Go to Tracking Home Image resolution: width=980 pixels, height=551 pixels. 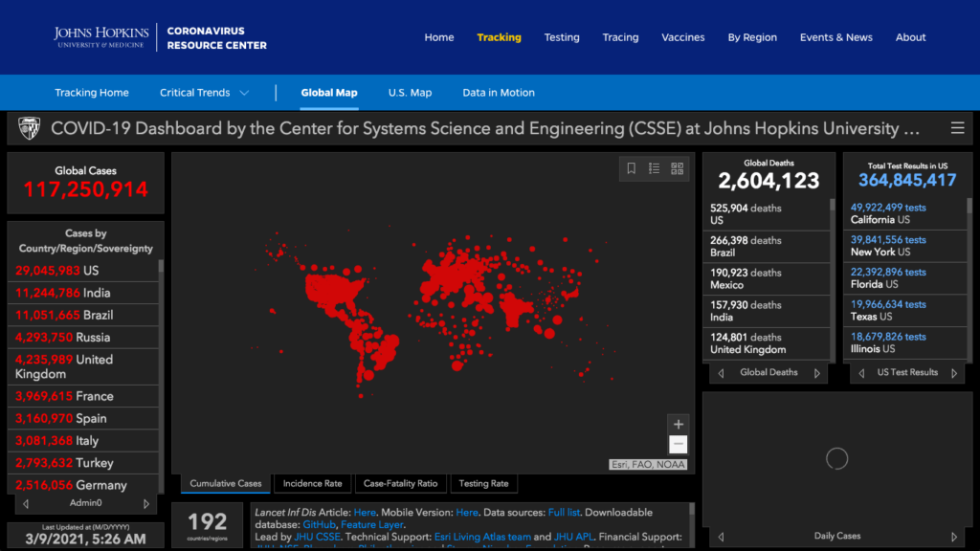pos(91,93)
